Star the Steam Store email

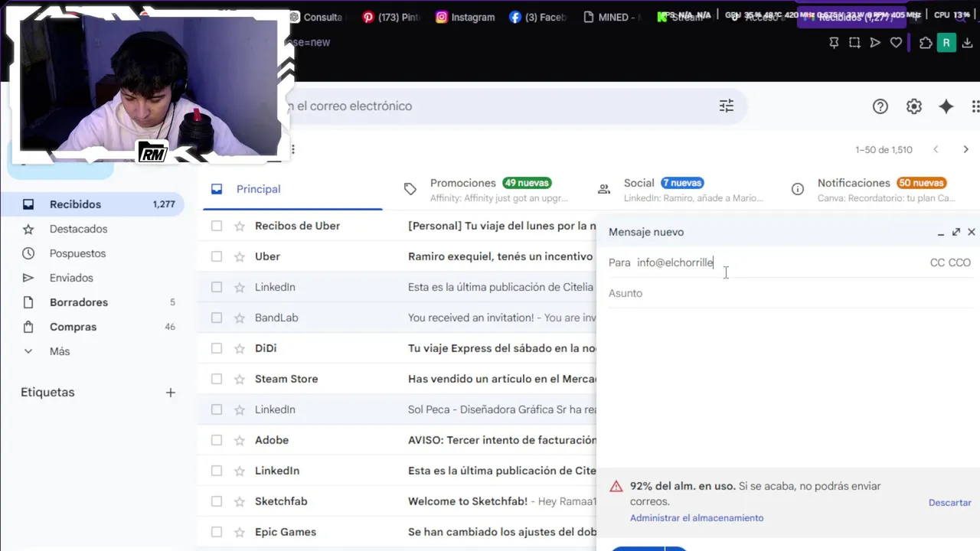(x=240, y=379)
